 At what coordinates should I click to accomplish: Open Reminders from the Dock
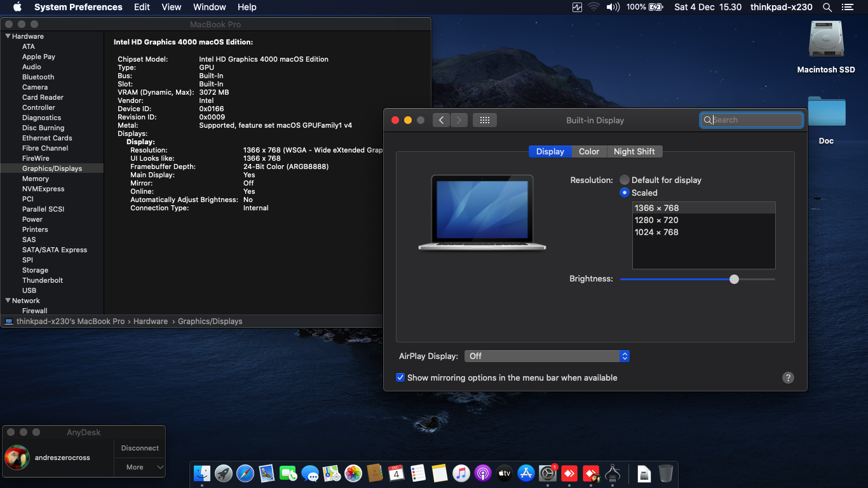coord(418,473)
